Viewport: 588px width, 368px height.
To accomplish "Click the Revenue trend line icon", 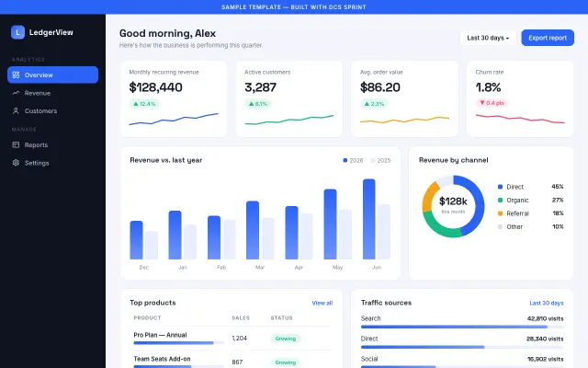I will pos(16,93).
